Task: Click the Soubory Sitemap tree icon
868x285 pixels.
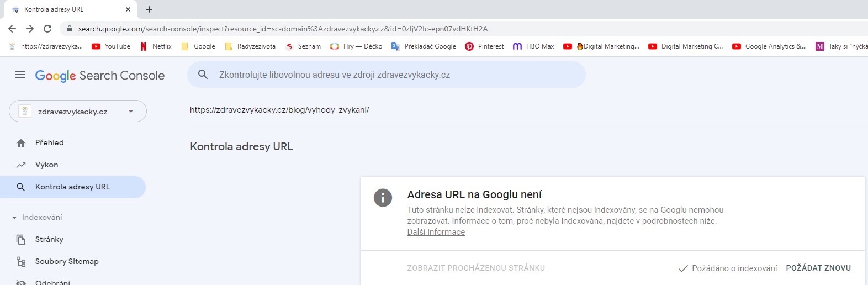Action: 21,262
